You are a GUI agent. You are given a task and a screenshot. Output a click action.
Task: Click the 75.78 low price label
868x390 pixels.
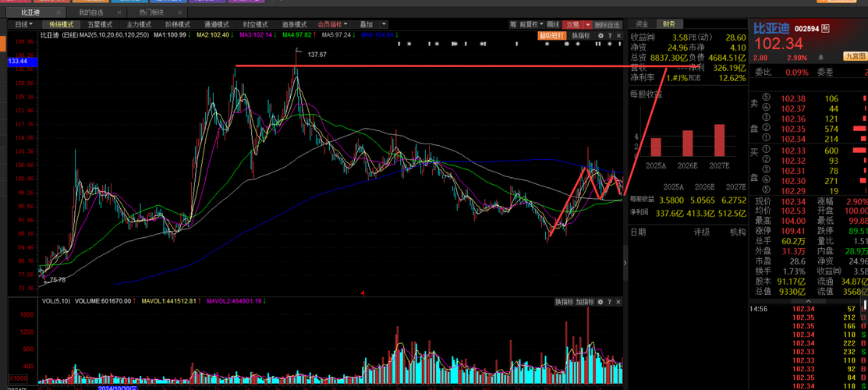tap(57, 280)
